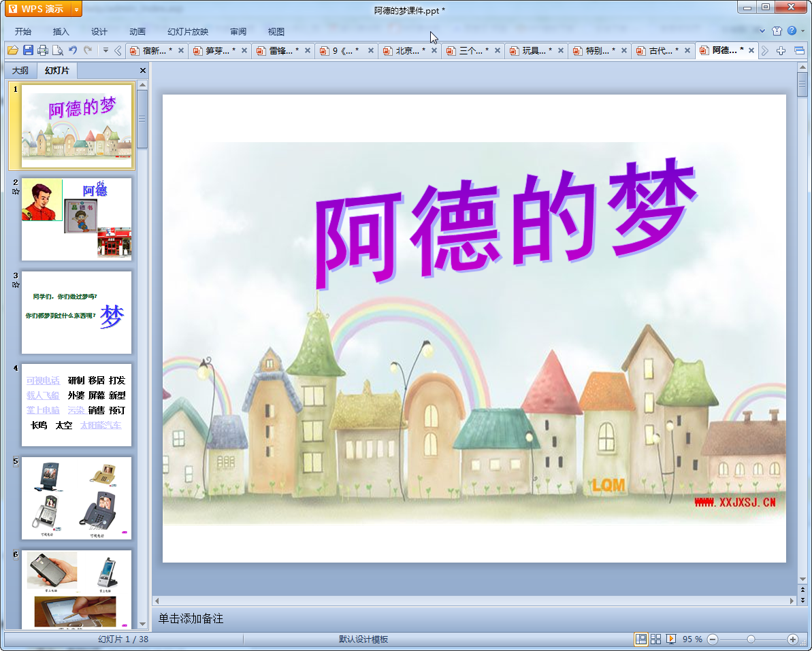Close the 玩具... document tab

coord(561,50)
